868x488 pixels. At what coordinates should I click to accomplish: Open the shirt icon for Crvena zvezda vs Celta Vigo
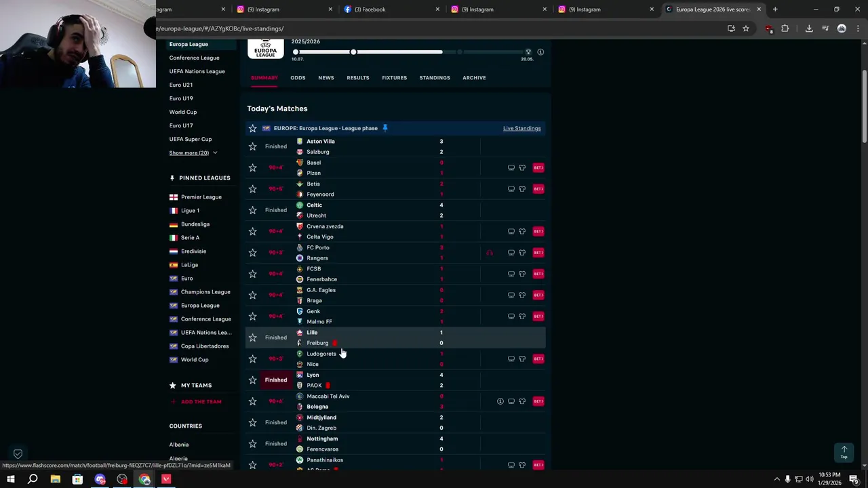click(522, 231)
